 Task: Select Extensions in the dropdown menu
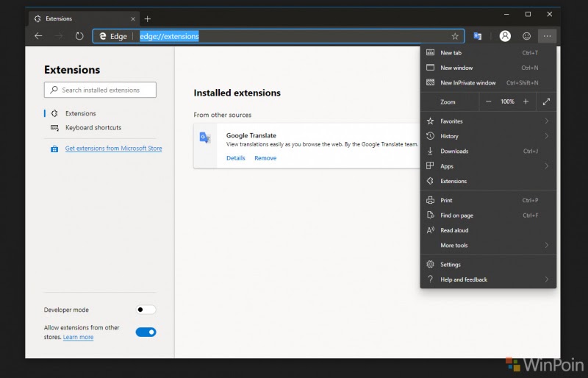(x=488, y=181)
